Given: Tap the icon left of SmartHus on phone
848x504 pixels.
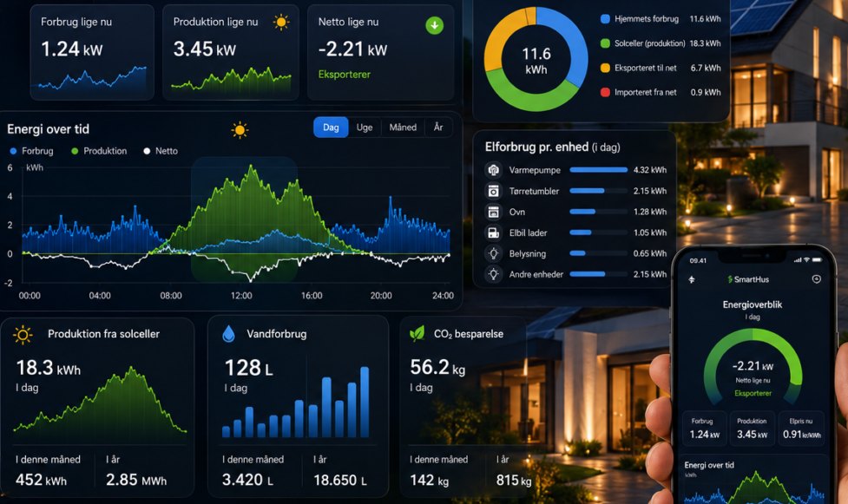Looking at the screenshot, I should (x=692, y=279).
